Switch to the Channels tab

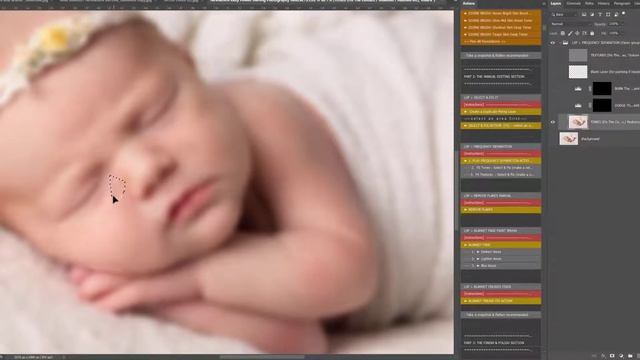[x=573, y=3]
